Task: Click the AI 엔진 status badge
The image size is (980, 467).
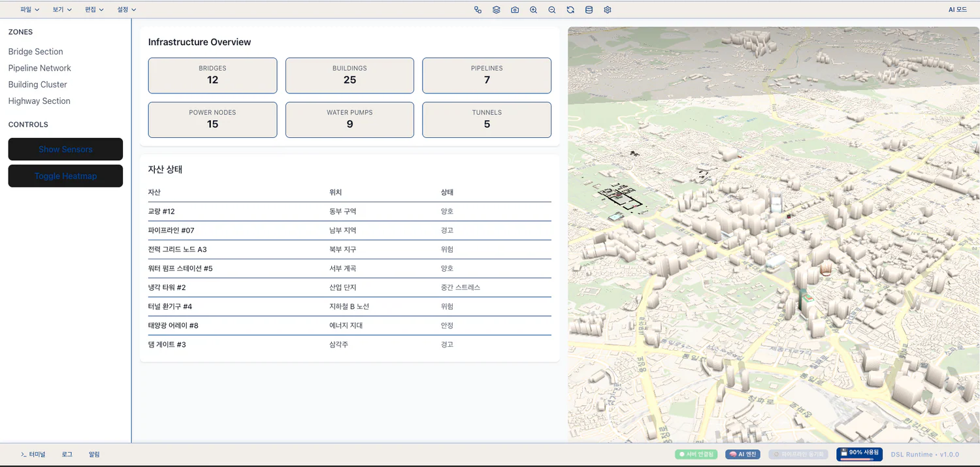Action: pyautogui.click(x=742, y=454)
